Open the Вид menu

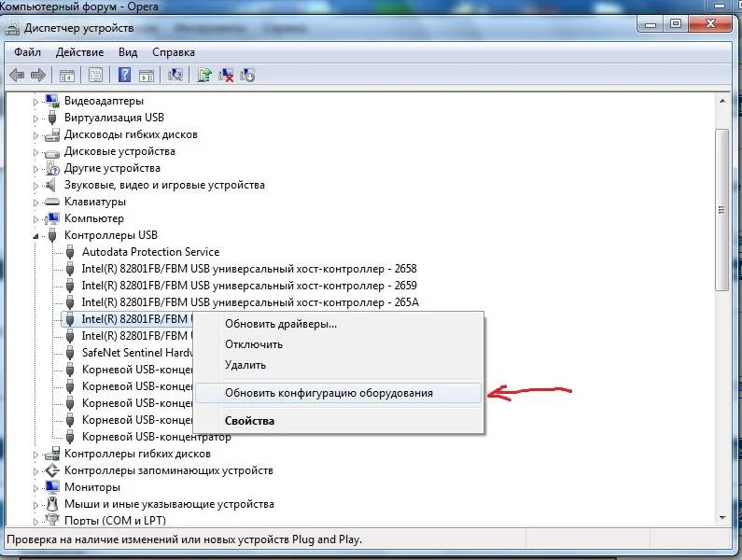[128, 52]
